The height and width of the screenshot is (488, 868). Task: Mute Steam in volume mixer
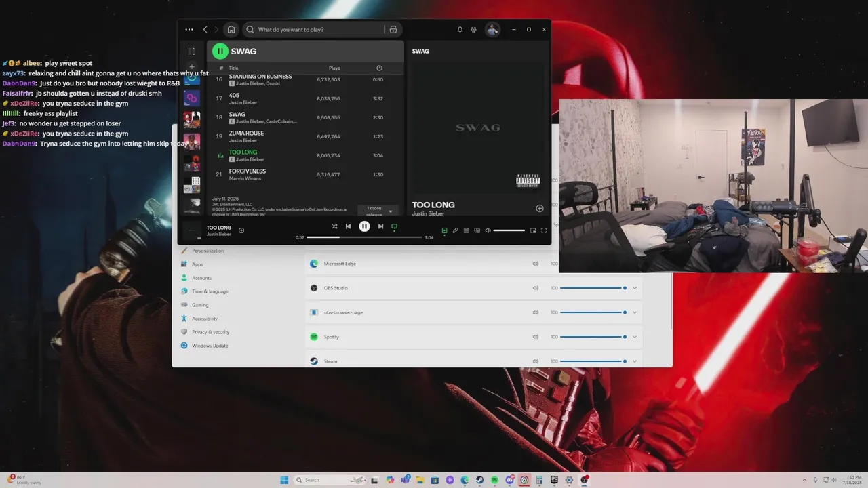(536, 361)
